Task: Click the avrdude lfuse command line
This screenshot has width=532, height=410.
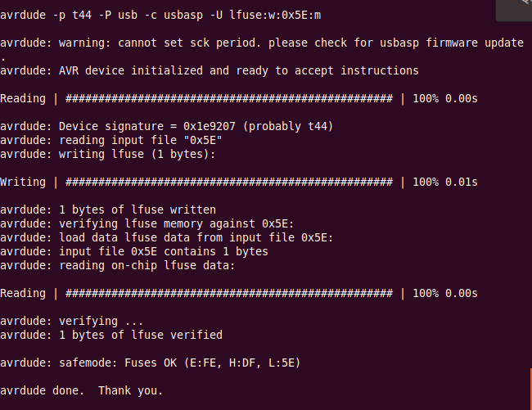Action: [160, 16]
